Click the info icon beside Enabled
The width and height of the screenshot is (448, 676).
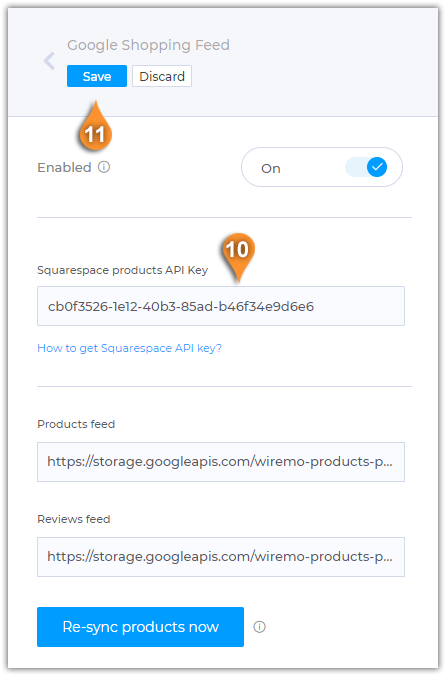104,167
